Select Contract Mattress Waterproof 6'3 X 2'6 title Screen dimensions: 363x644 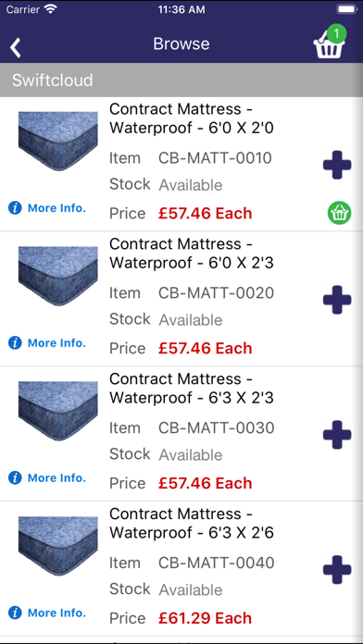(x=192, y=524)
